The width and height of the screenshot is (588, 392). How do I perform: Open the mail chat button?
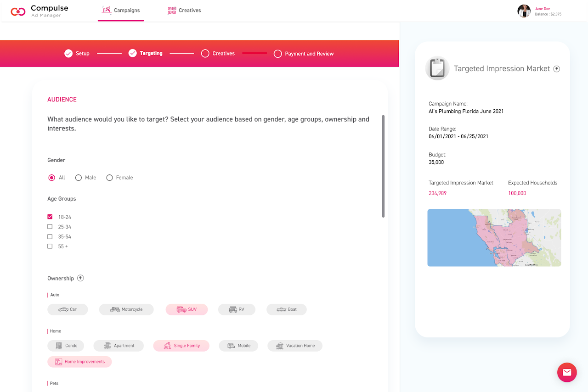point(567,372)
